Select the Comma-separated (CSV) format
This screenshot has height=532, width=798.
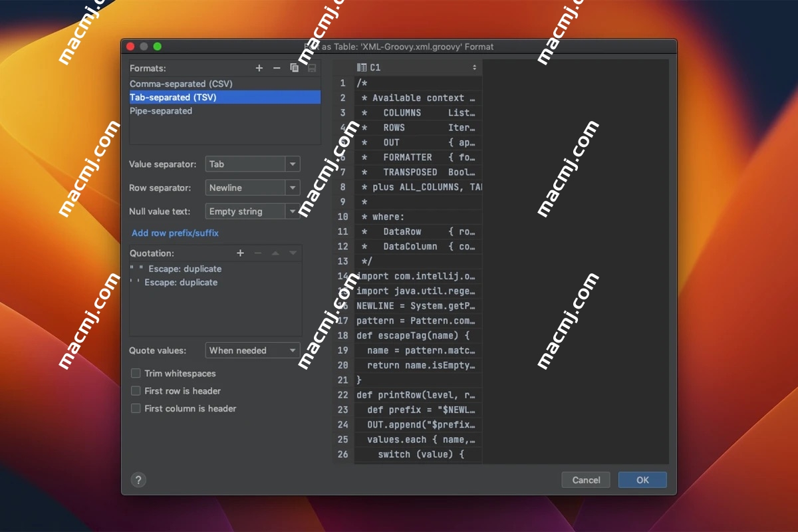click(x=181, y=83)
